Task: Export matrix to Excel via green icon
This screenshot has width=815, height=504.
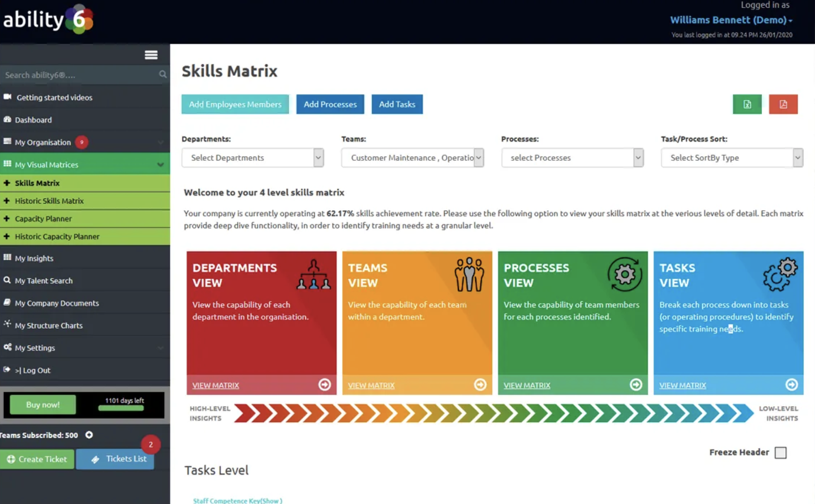Action: pos(747,104)
